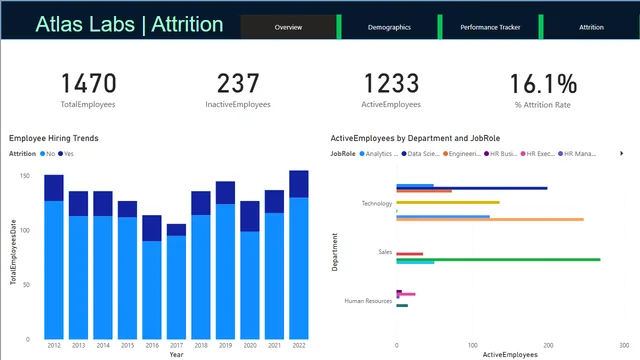The image size is (640, 360).
Task: Filter by HR Executive legend entry
Action: pos(538,154)
